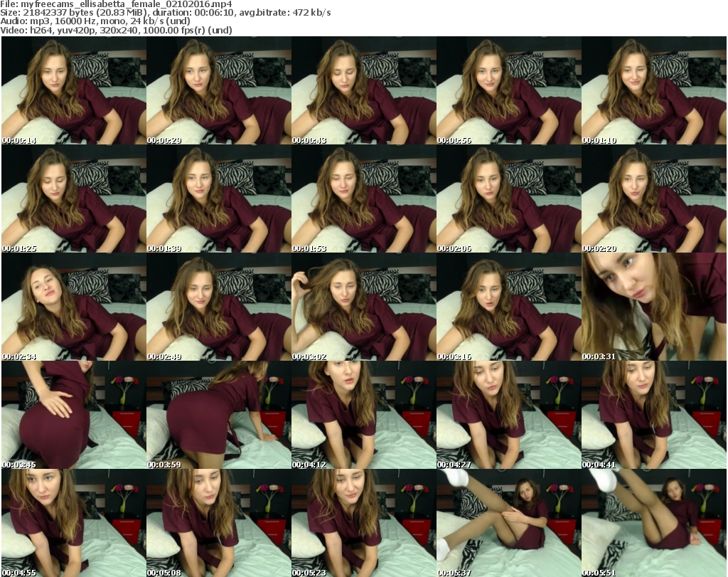Choose the thumbnail marked 00:05:23

click(x=364, y=523)
